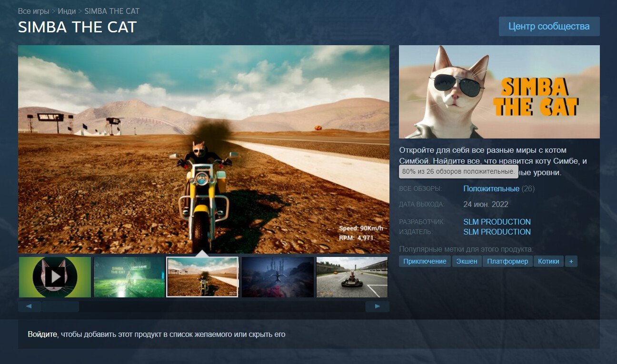Play the trailer video thumbnail
The height and width of the screenshot is (364, 617).
[55, 277]
